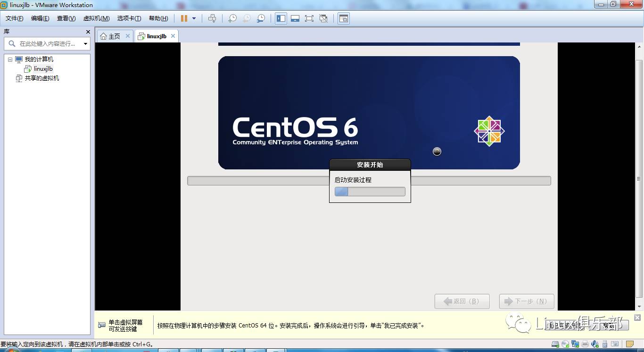Open the 帮助(H) menu
644x352 pixels.
pyautogui.click(x=158, y=18)
